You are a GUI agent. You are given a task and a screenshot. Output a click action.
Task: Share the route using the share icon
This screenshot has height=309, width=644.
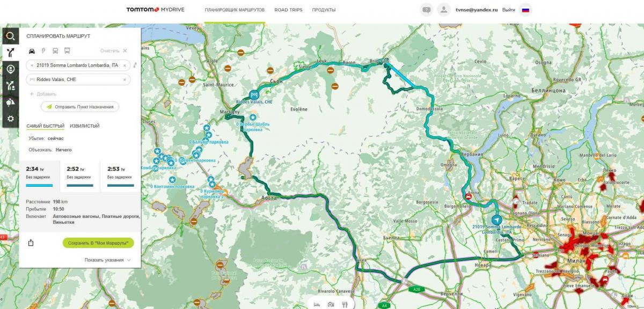(31, 243)
